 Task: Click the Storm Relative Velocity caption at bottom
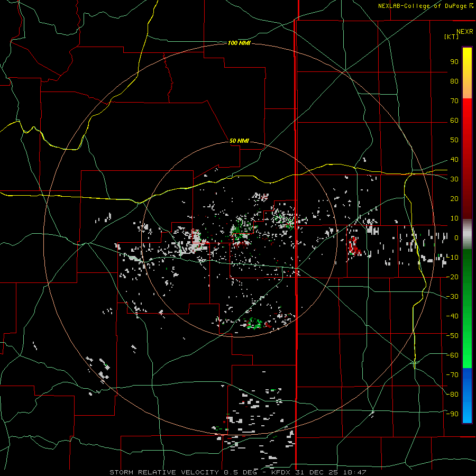(x=237, y=472)
